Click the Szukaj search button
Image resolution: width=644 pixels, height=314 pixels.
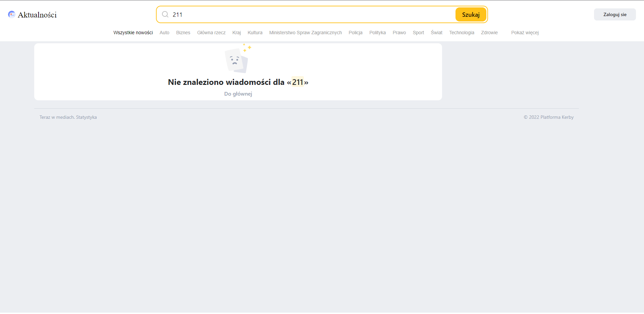coord(471,14)
